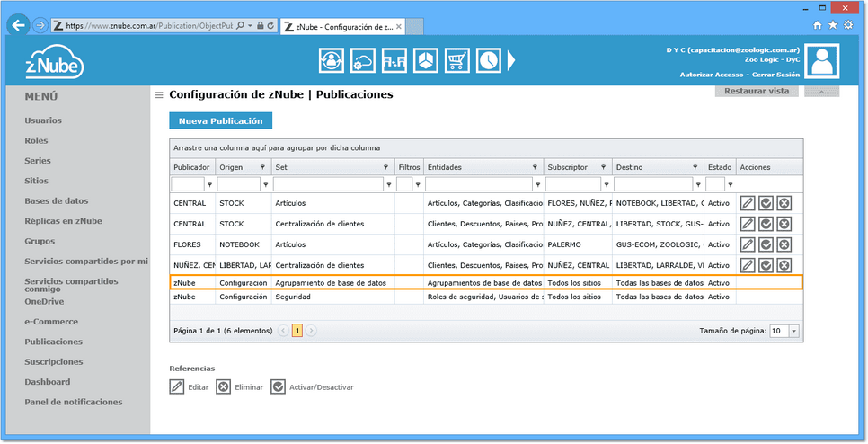Close the zNube browser tab
Viewport: 868px width, 444px height.
point(399,27)
